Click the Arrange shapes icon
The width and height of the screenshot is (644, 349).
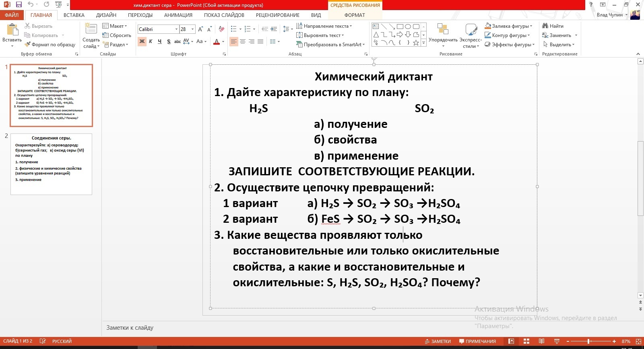point(443,32)
